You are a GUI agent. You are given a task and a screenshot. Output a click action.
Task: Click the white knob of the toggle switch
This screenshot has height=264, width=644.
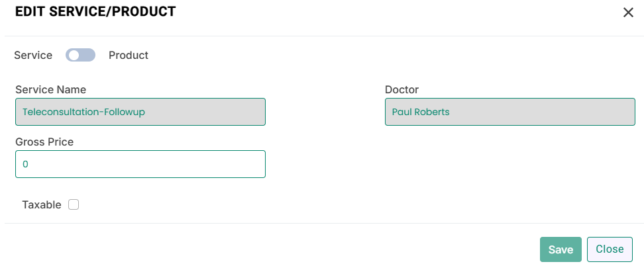[x=74, y=55]
